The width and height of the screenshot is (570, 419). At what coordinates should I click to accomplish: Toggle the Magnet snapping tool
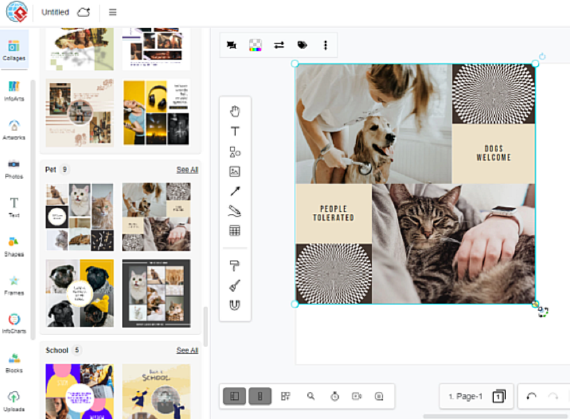(235, 305)
